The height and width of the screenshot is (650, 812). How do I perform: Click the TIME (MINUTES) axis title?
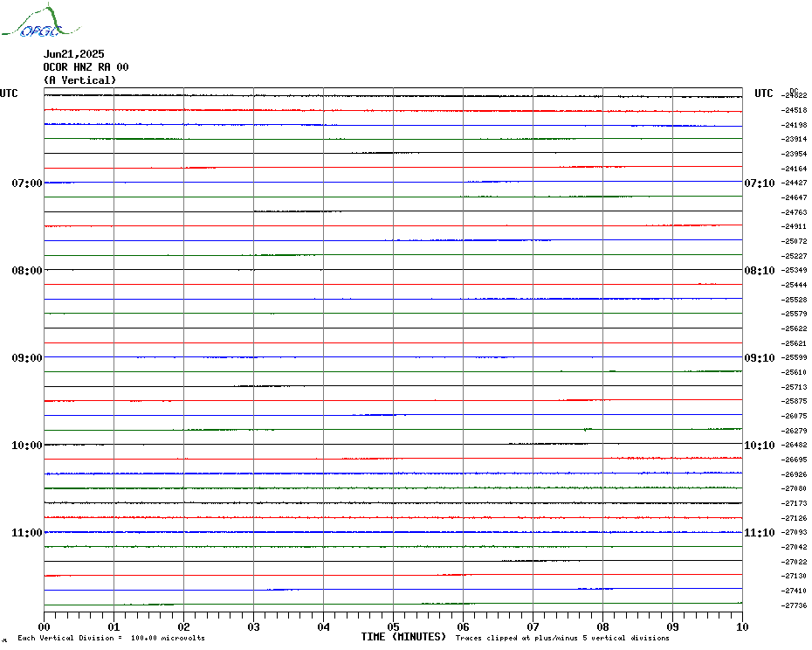click(403, 637)
